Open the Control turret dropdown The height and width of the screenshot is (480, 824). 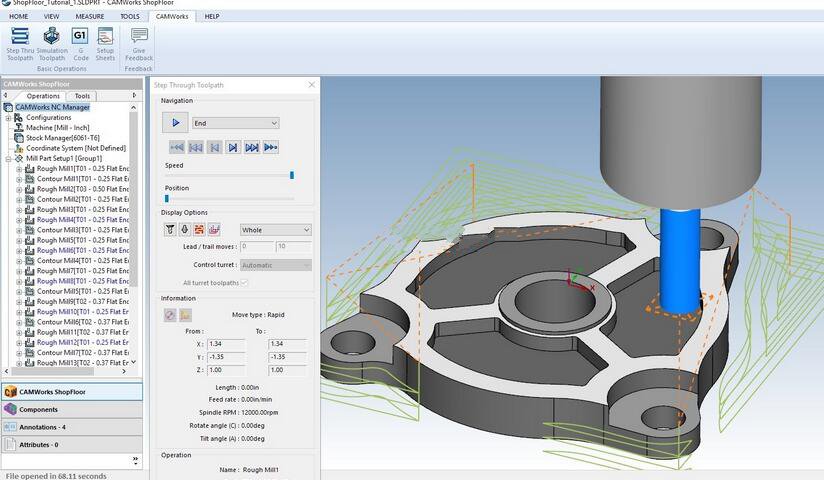pyautogui.click(x=275, y=265)
